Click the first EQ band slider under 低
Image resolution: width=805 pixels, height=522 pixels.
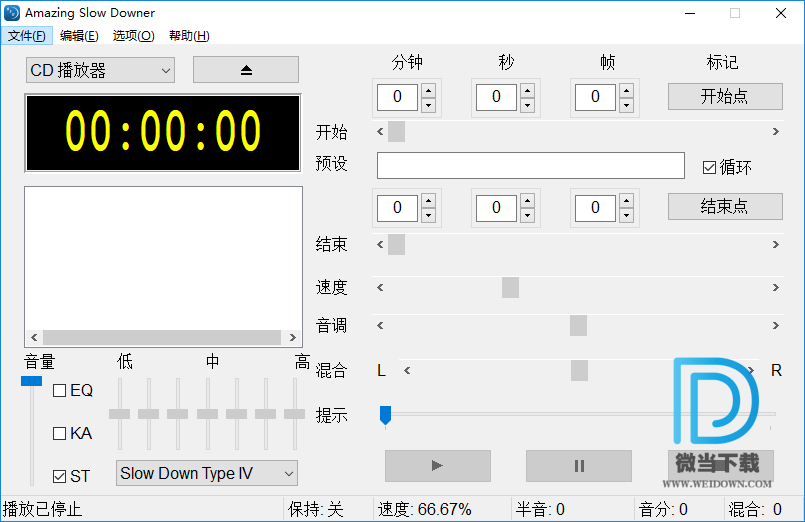tap(120, 414)
